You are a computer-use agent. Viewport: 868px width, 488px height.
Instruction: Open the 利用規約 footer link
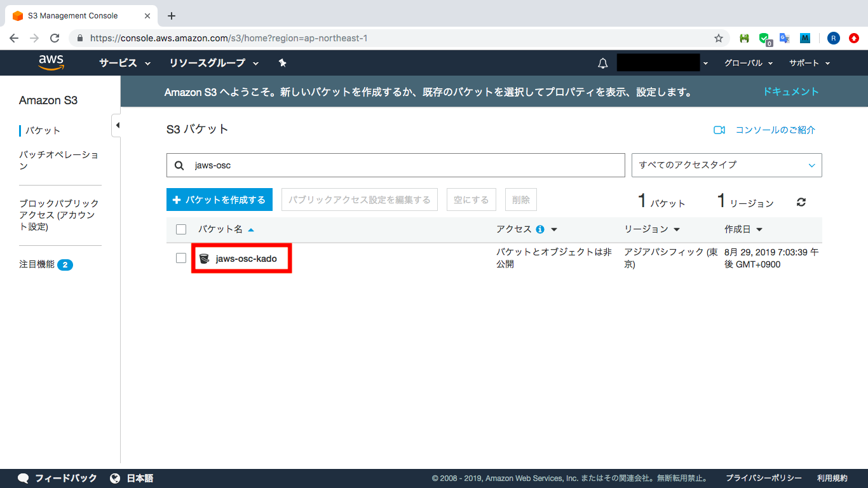point(832,478)
